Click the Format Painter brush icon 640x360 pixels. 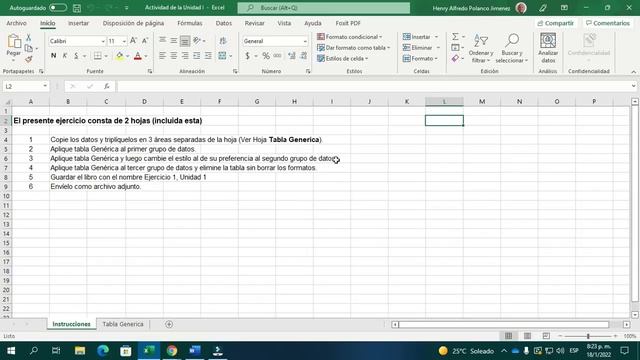[x=29, y=59]
